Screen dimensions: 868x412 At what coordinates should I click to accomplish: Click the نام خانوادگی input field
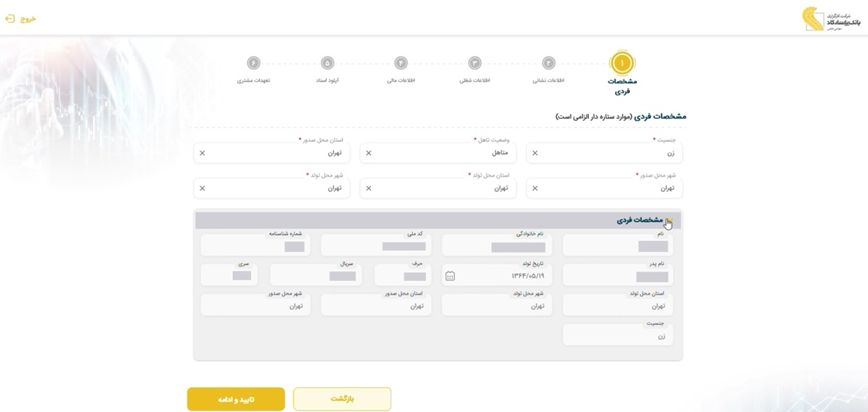(497, 245)
